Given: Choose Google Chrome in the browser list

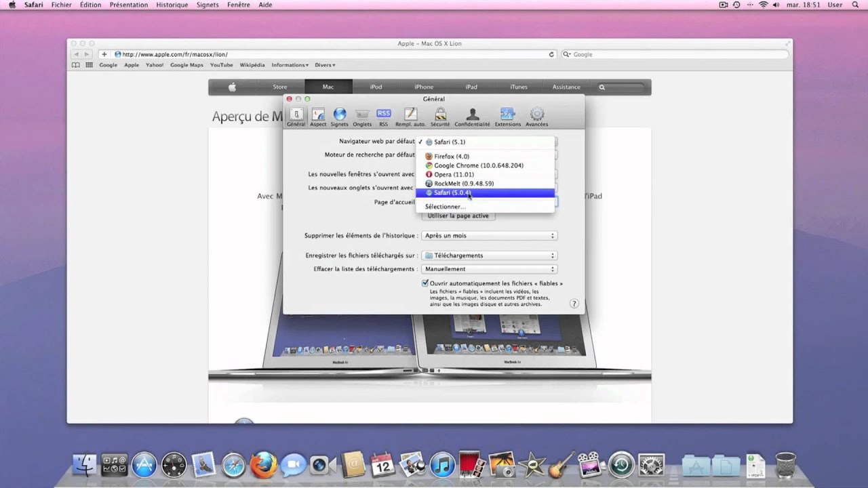Looking at the screenshot, I should [485, 165].
